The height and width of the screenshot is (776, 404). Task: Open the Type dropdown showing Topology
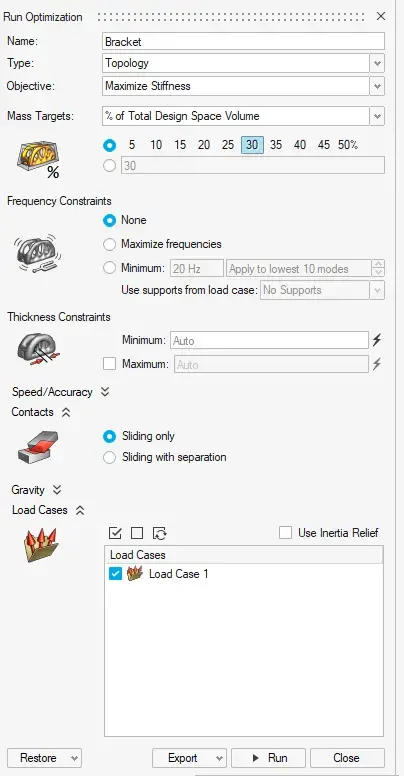243,63
